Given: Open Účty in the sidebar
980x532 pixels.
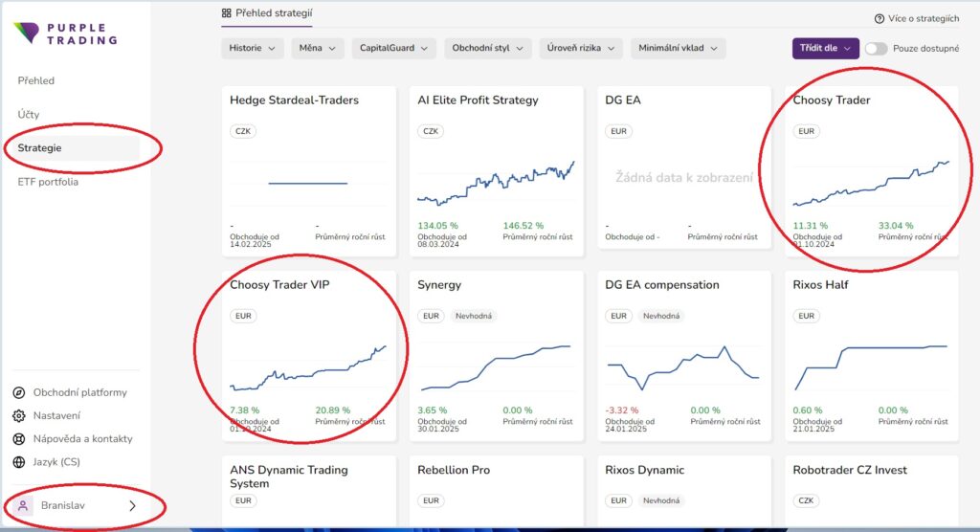Looking at the screenshot, I should 29,115.
